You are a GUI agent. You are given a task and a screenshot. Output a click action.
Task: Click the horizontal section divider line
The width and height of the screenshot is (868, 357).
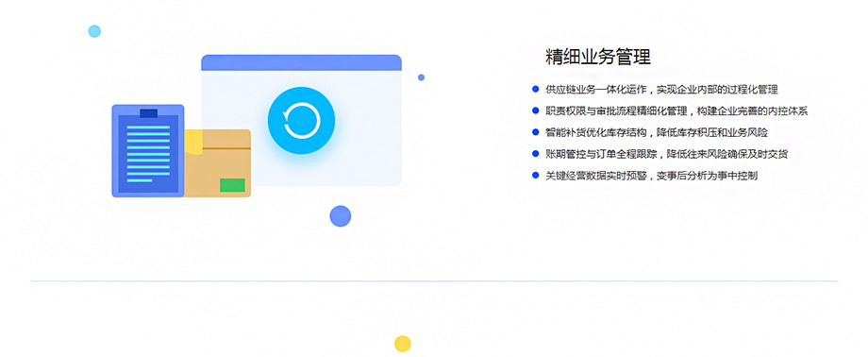[x=435, y=281]
